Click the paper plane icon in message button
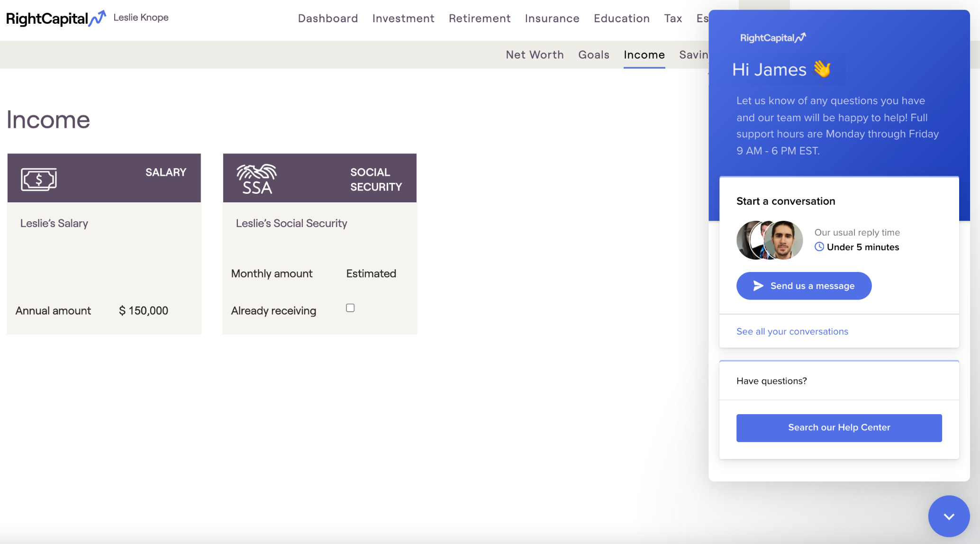 pos(758,286)
